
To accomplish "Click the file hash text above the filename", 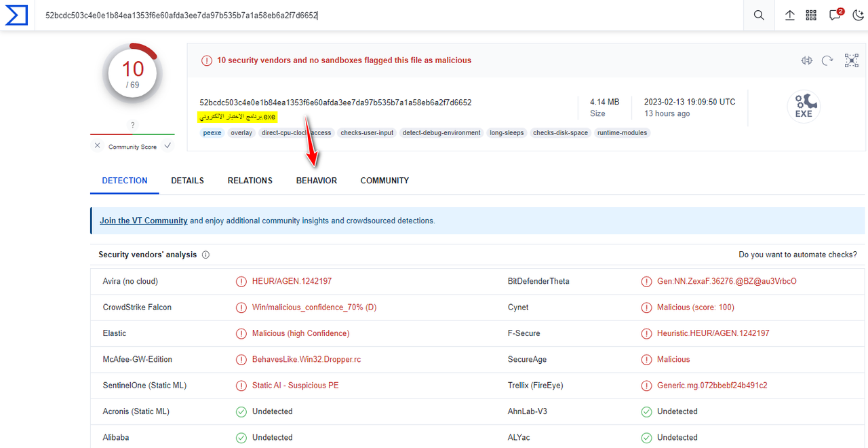I will [x=336, y=102].
